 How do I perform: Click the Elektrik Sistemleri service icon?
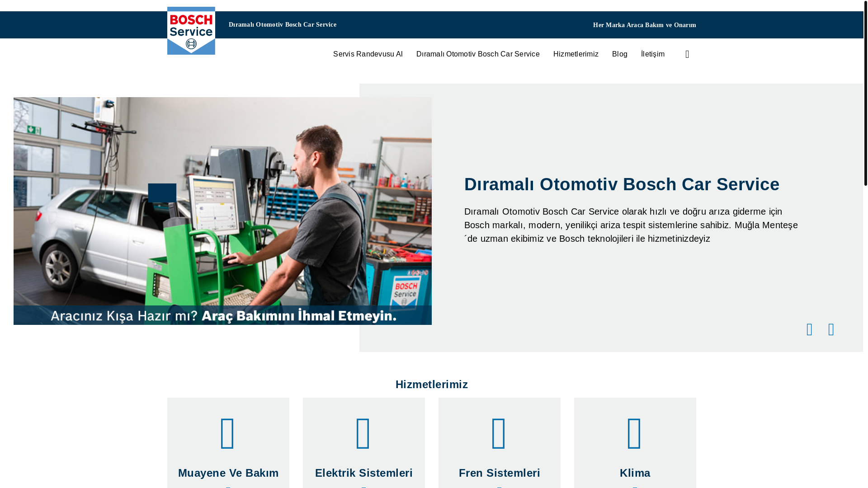pyautogui.click(x=363, y=433)
